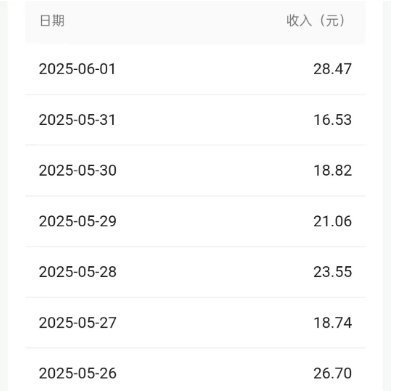Image resolution: width=395 pixels, height=391 pixels.
Task: Click income value 18.82
Action: point(333,170)
